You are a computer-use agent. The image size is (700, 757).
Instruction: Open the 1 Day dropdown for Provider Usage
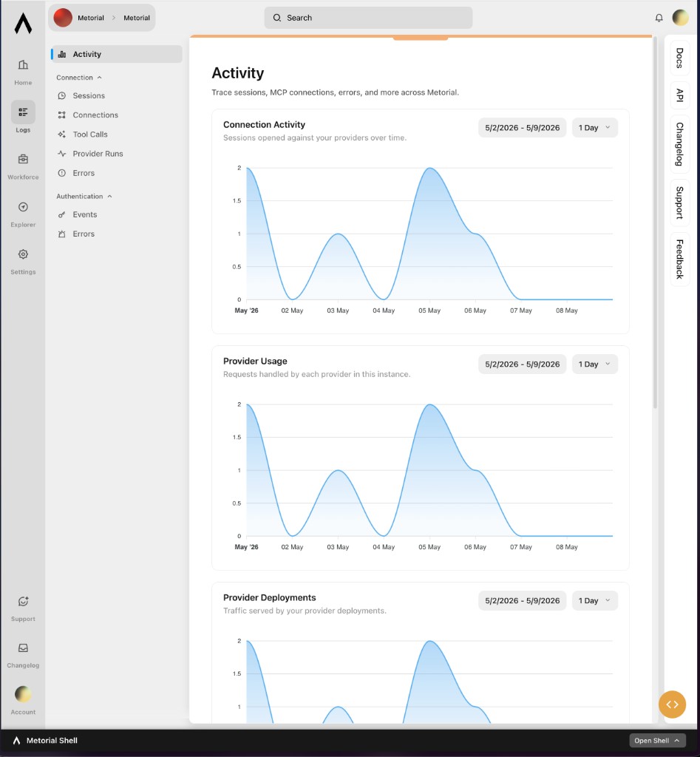click(594, 364)
